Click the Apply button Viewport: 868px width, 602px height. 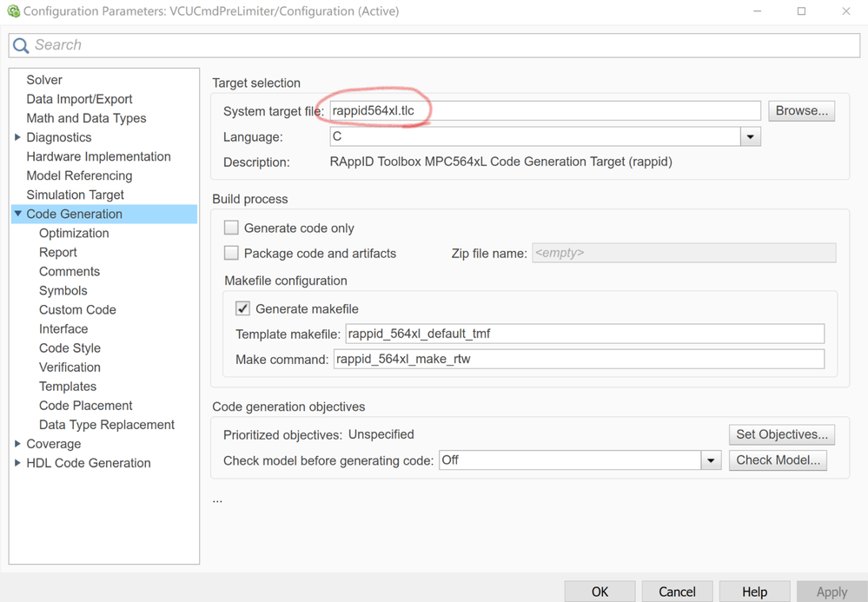click(x=832, y=592)
